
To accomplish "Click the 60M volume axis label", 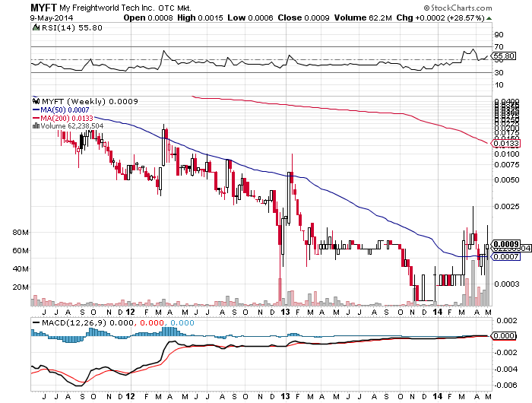I will [21, 251].
